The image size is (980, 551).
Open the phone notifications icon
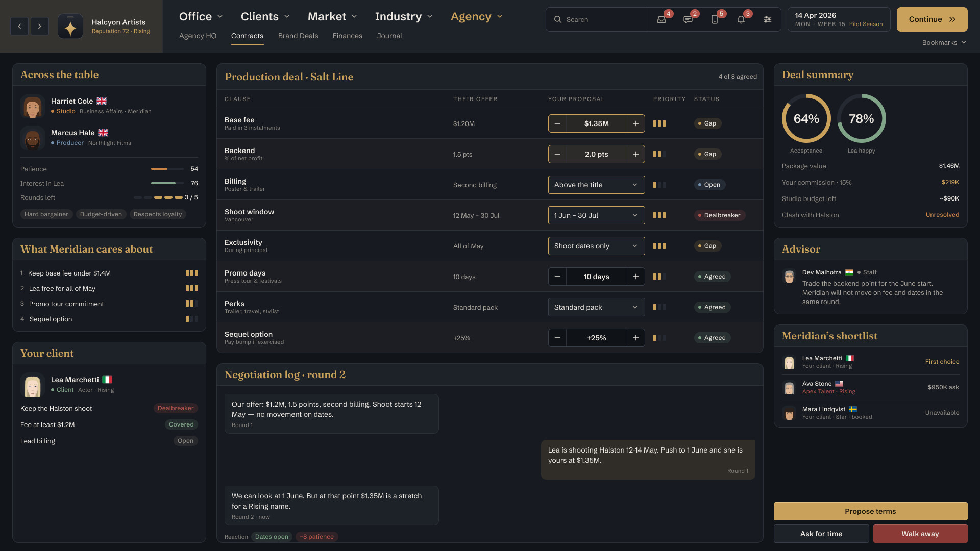(x=715, y=19)
